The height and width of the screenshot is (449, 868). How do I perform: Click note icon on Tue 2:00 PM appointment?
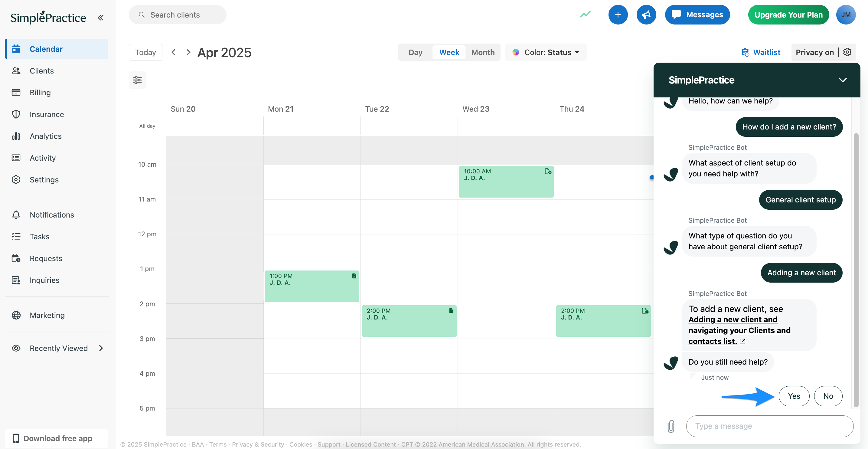click(x=451, y=310)
